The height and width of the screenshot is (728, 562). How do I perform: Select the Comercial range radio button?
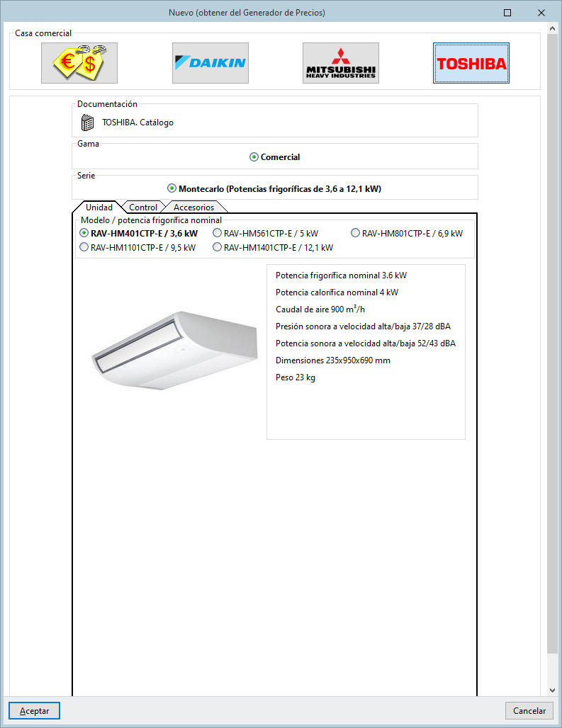[x=274, y=157]
